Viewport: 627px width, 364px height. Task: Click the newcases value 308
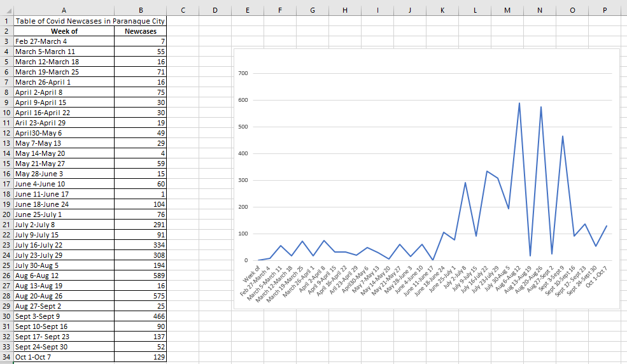[x=140, y=255]
